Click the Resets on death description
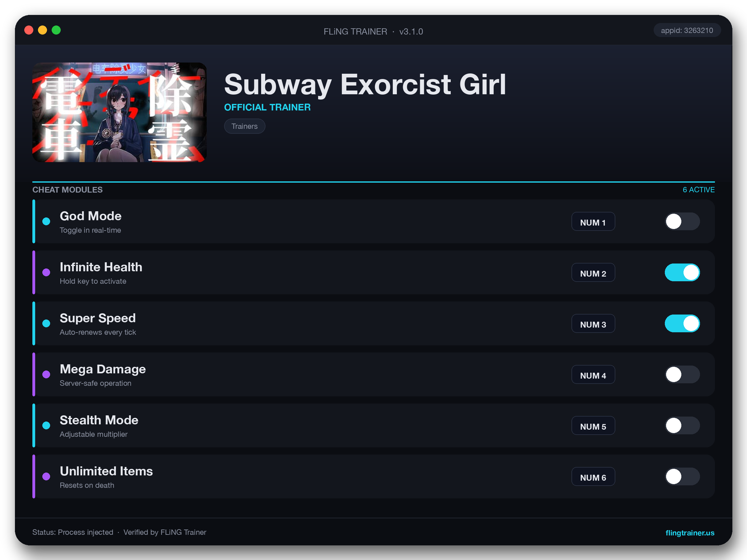This screenshot has height=560, width=747. [87, 485]
